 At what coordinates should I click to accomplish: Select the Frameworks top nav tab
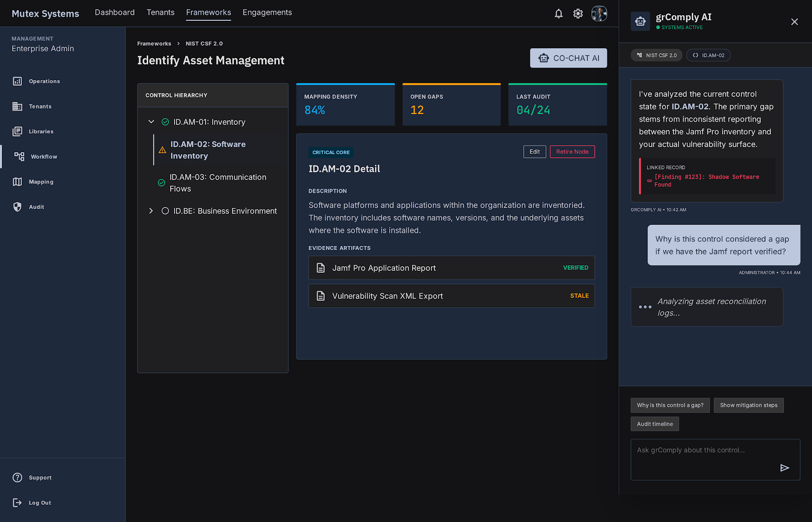tap(209, 13)
